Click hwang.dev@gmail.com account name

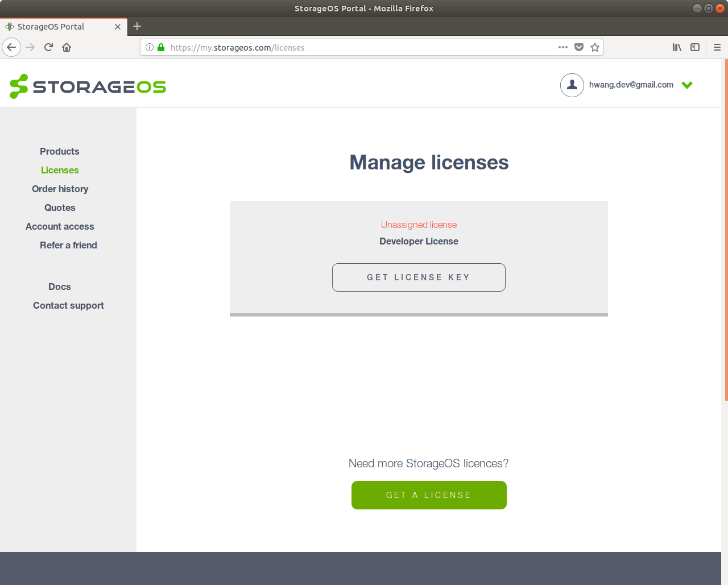pos(631,85)
